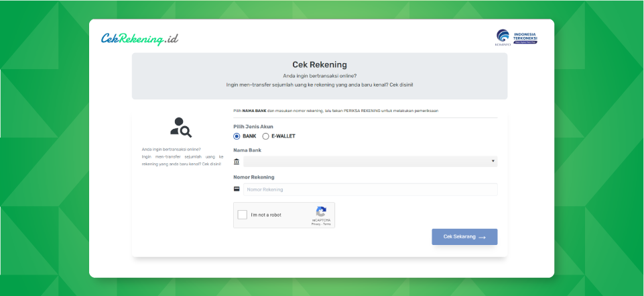Click the Cek Rekening heading
Viewport: 644px width, 296px height.
tap(320, 64)
